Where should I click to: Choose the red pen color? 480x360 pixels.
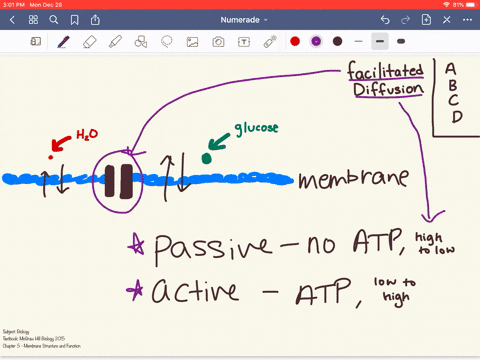(295, 41)
